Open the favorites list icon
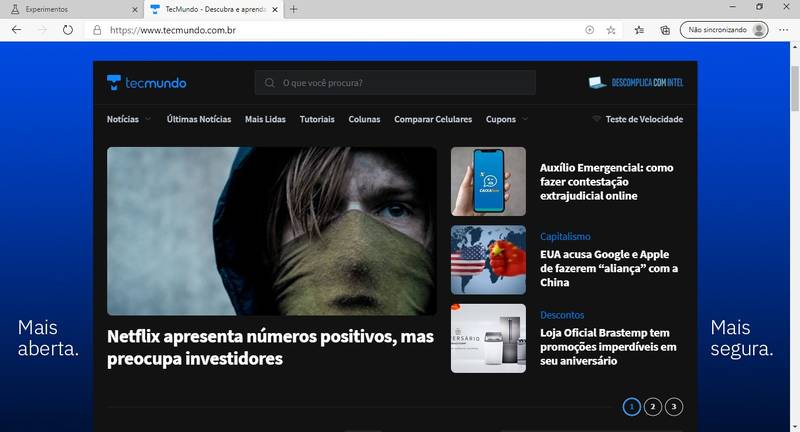The height and width of the screenshot is (432, 800). pyautogui.click(x=639, y=30)
